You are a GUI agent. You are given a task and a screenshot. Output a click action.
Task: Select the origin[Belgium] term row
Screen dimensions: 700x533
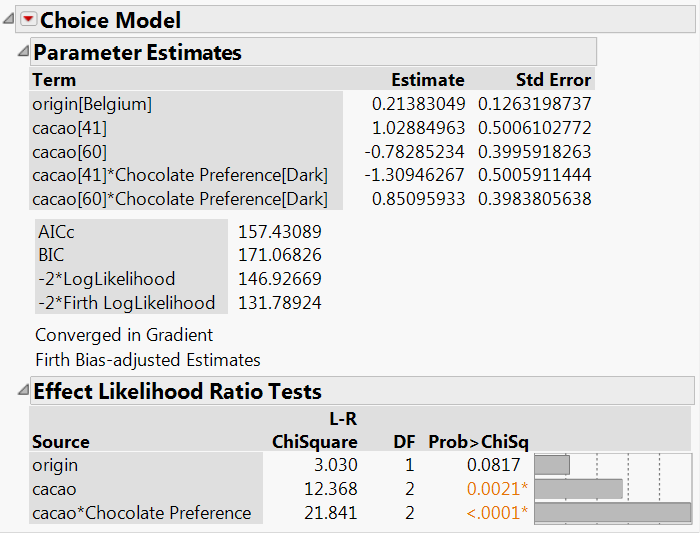(92, 103)
